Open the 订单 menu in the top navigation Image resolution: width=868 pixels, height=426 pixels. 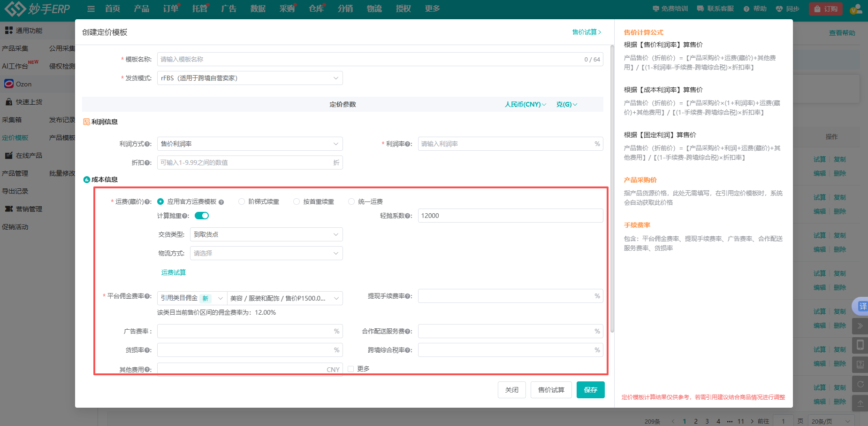click(x=170, y=9)
